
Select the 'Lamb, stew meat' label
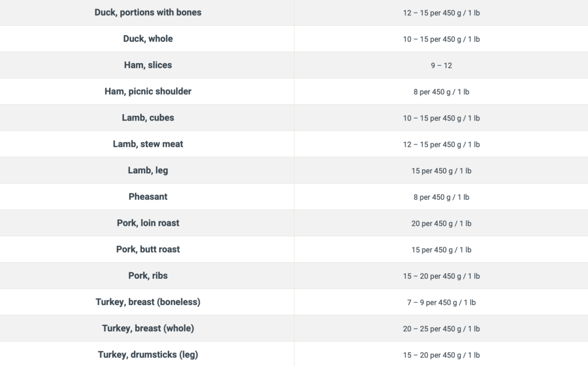(x=148, y=144)
